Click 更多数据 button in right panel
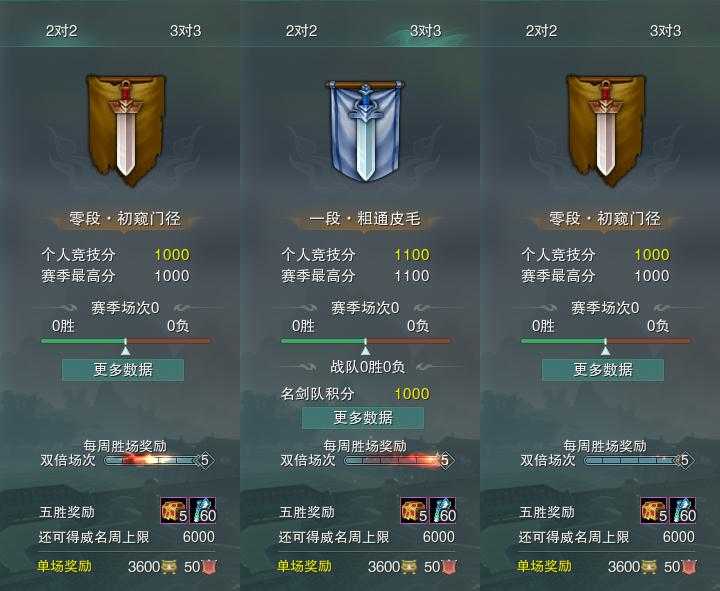The image size is (720, 591). pos(603,370)
